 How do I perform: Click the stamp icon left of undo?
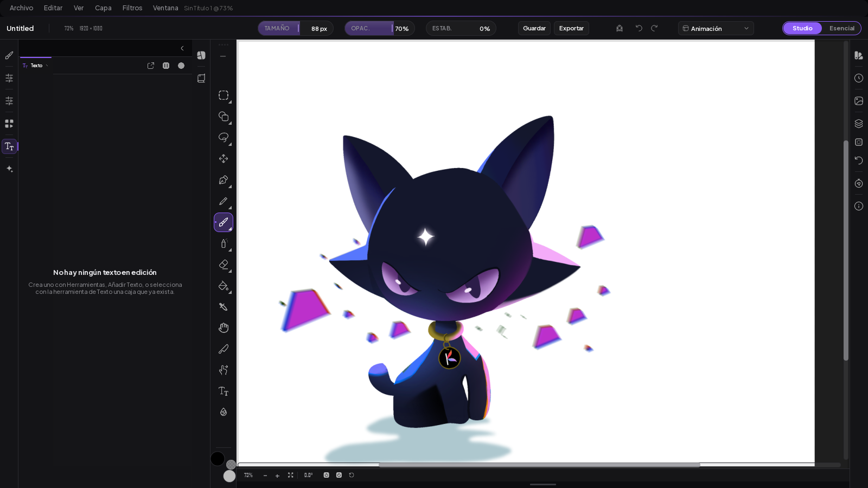pyautogui.click(x=620, y=28)
